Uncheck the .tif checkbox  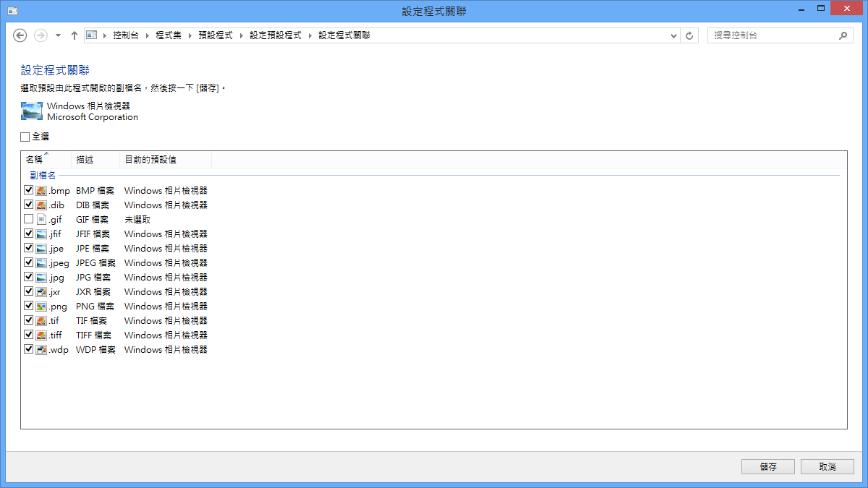[x=28, y=320]
